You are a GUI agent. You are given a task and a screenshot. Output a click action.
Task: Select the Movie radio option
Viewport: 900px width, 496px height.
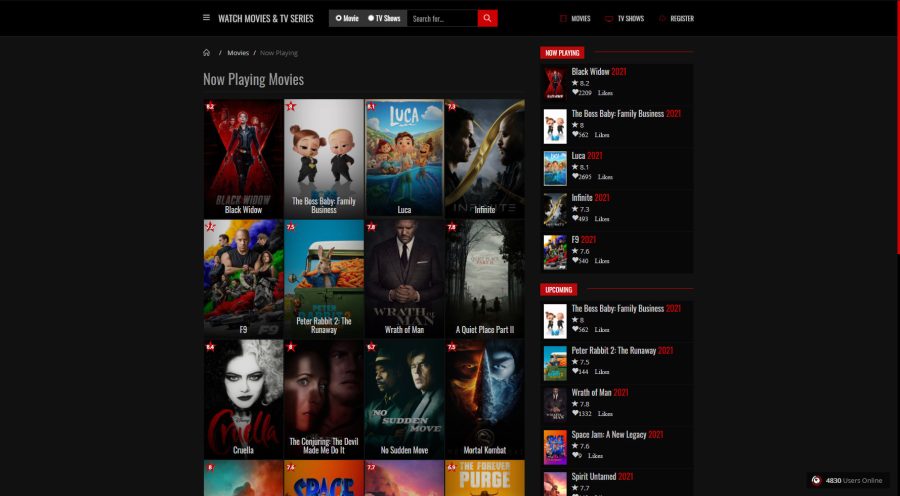coord(339,18)
